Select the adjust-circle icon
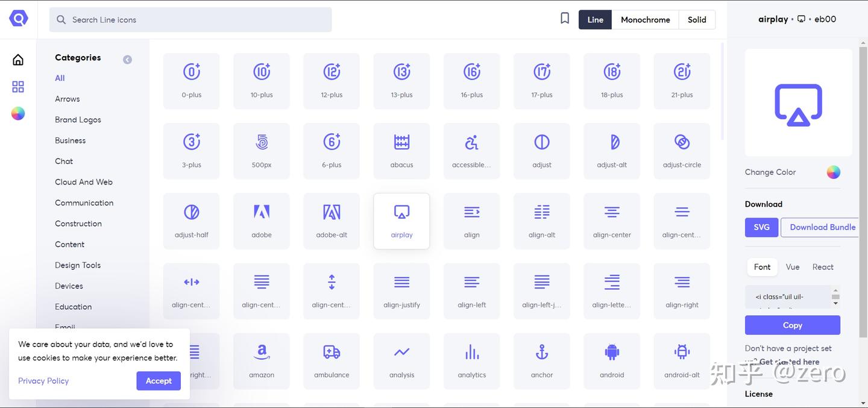The height and width of the screenshot is (408, 868). tap(682, 151)
